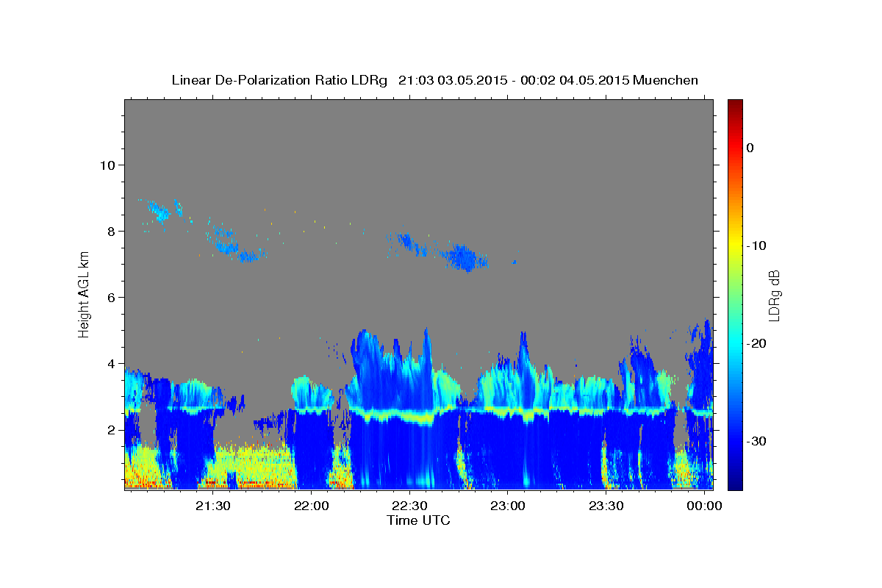Click the "Height AGL km" axis label
This screenshot has height=588, width=882.
pos(84,294)
